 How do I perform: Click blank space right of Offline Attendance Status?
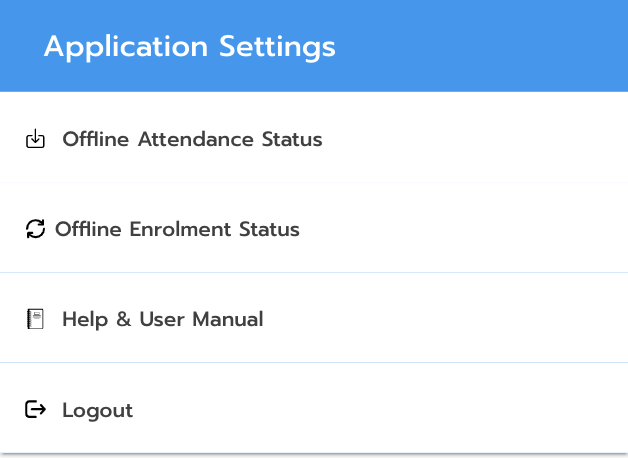pyautogui.click(x=480, y=139)
